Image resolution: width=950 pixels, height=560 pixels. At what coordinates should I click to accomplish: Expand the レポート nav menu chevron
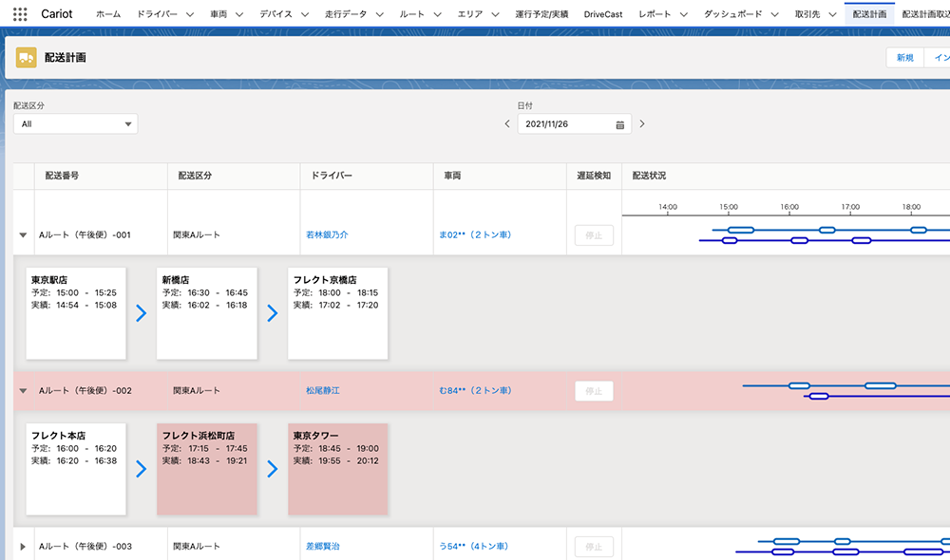[683, 14]
